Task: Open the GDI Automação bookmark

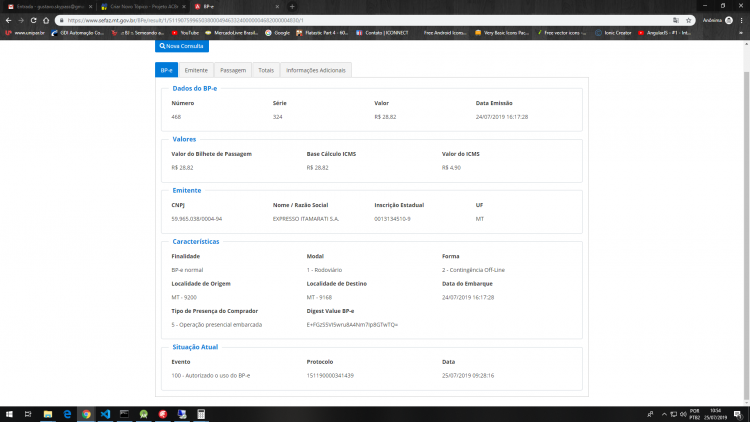Action: [x=77, y=33]
